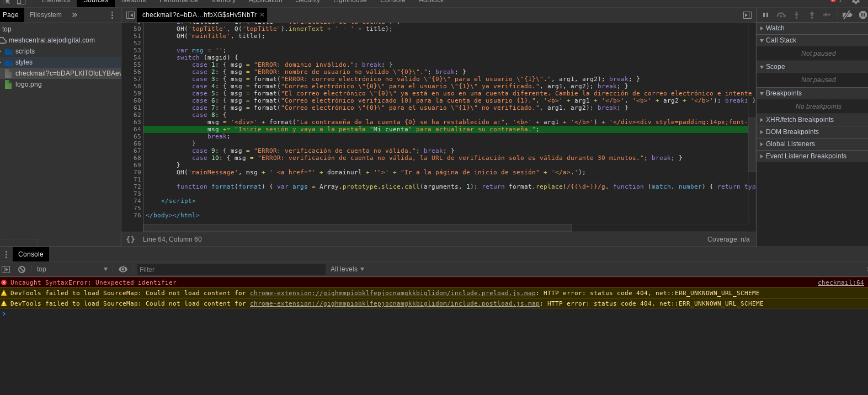
Task: Toggle the debugger sidebar panel
Action: tap(747, 15)
